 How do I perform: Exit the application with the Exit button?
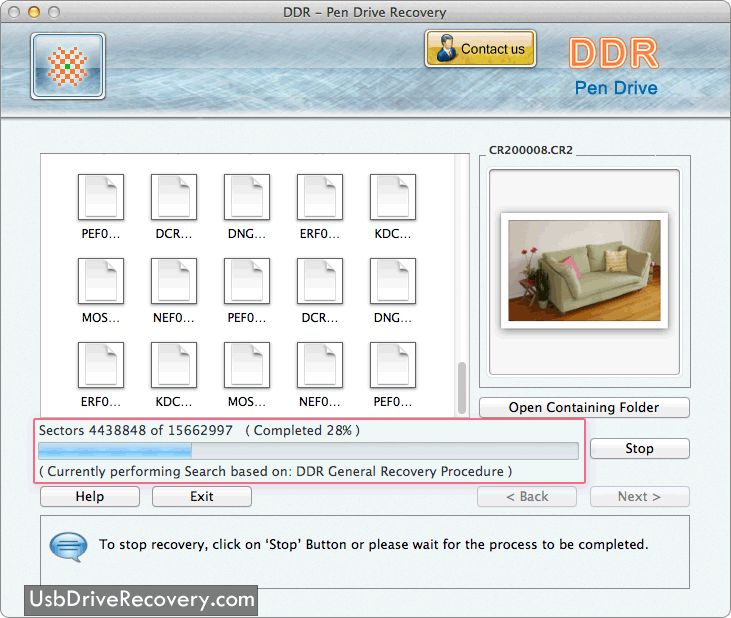click(x=202, y=496)
